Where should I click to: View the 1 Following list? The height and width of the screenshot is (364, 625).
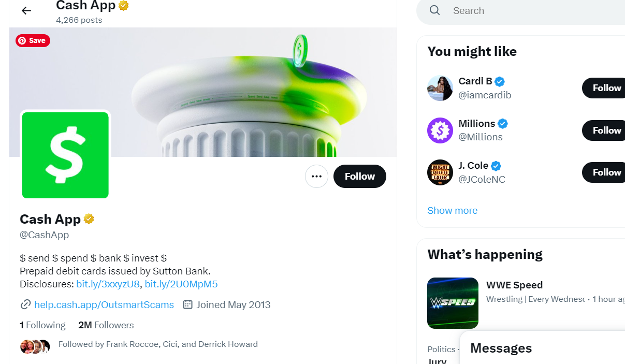coord(42,325)
